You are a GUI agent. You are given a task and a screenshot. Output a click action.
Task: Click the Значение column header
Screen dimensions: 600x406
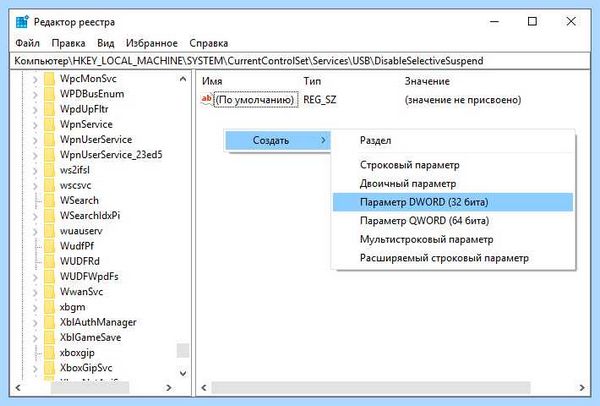coord(427,81)
